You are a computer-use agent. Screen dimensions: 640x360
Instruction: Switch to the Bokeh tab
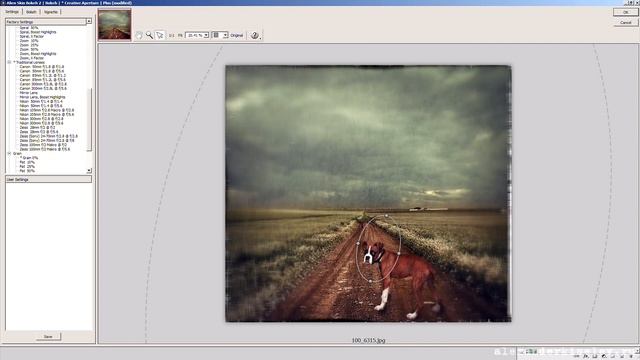(x=31, y=12)
